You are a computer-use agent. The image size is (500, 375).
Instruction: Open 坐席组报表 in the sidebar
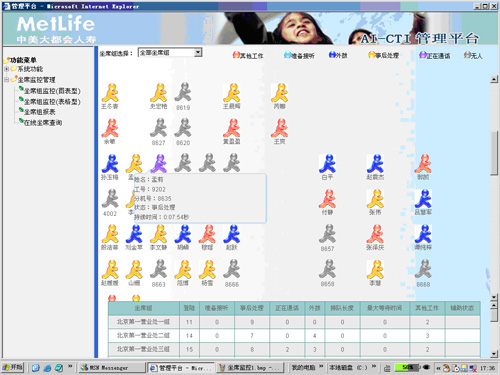39,112
